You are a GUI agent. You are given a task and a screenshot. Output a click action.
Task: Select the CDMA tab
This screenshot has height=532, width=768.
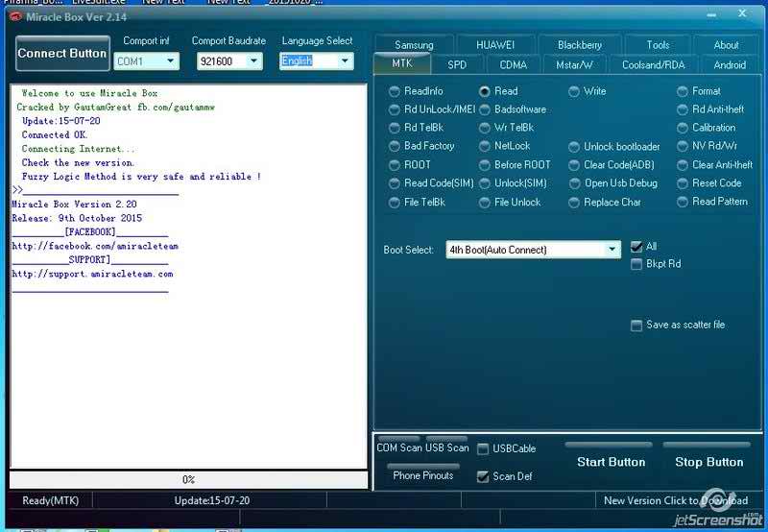pos(514,64)
